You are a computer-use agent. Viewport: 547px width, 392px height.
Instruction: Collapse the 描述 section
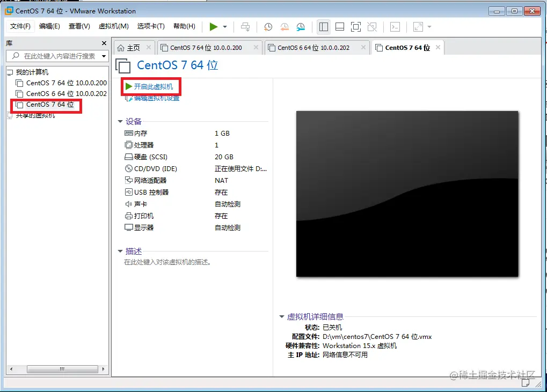pyautogui.click(x=120, y=251)
